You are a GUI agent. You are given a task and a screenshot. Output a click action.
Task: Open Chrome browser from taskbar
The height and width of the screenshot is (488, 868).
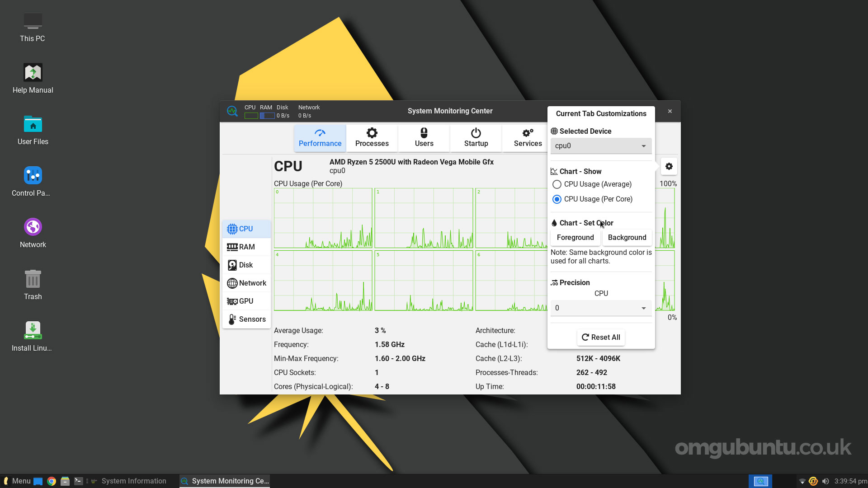pos(52,481)
